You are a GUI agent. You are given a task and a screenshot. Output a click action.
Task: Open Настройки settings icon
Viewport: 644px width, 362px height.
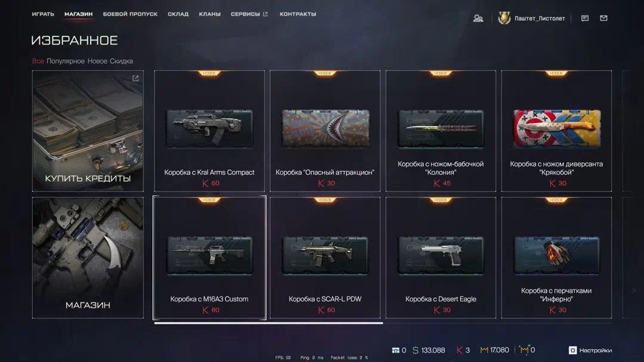572,350
